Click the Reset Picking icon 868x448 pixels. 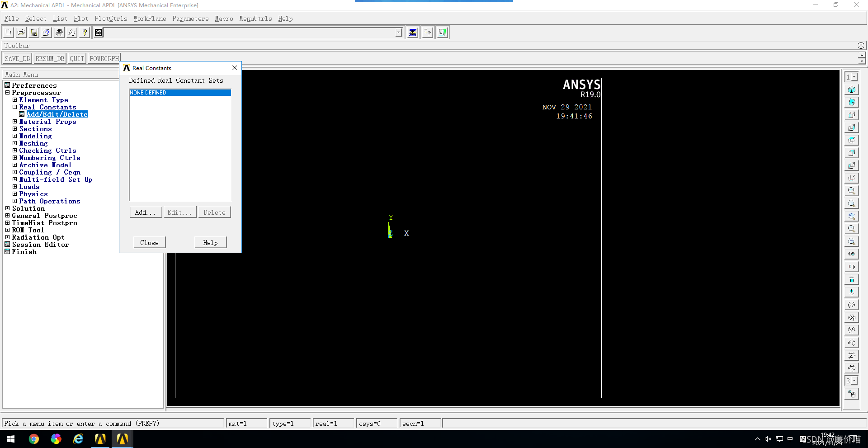tap(428, 33)
